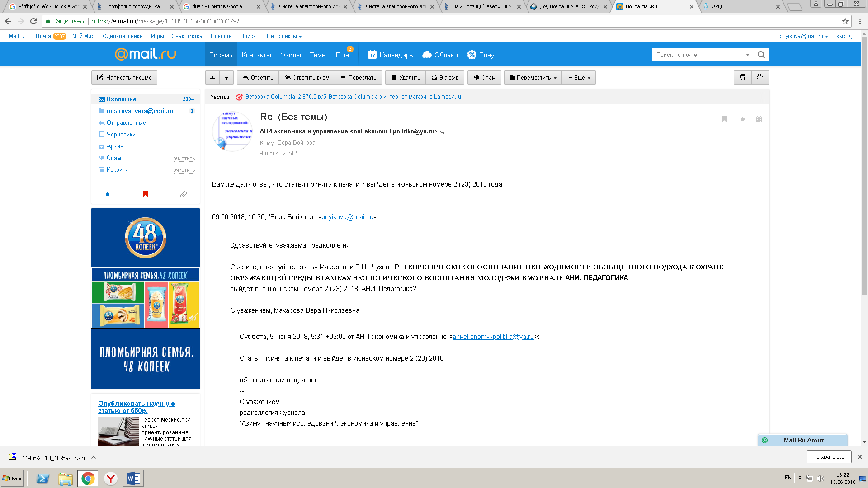Click the print message icon
Screen dimensions: 868x488
coord(742,78)
